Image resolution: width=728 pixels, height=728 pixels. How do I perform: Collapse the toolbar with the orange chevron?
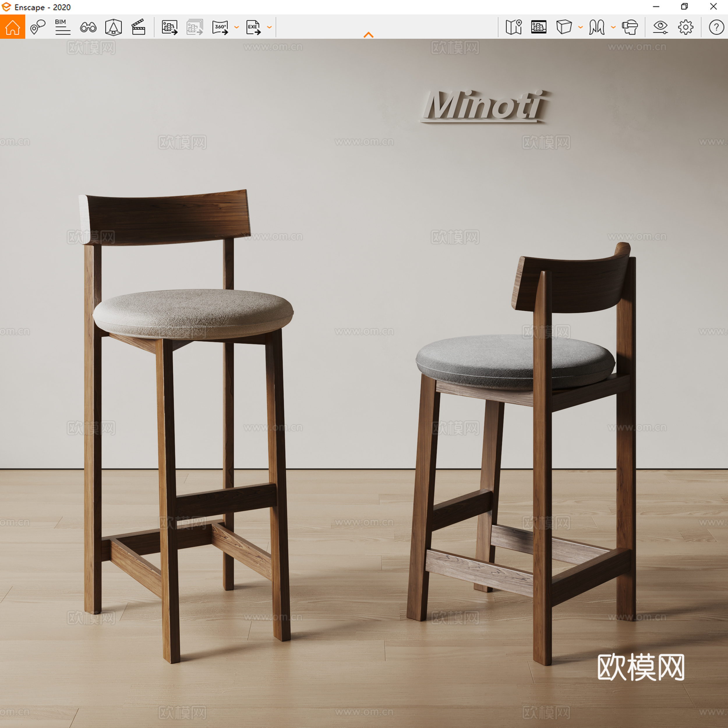click(369, 35)
